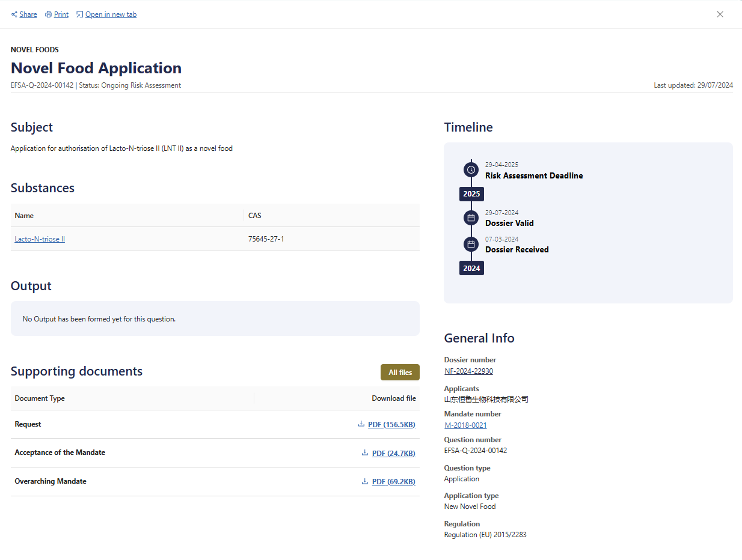
Task: Click the calendar icon for Dossier Received
Action: pyautogui.click(x=471, y=244)
